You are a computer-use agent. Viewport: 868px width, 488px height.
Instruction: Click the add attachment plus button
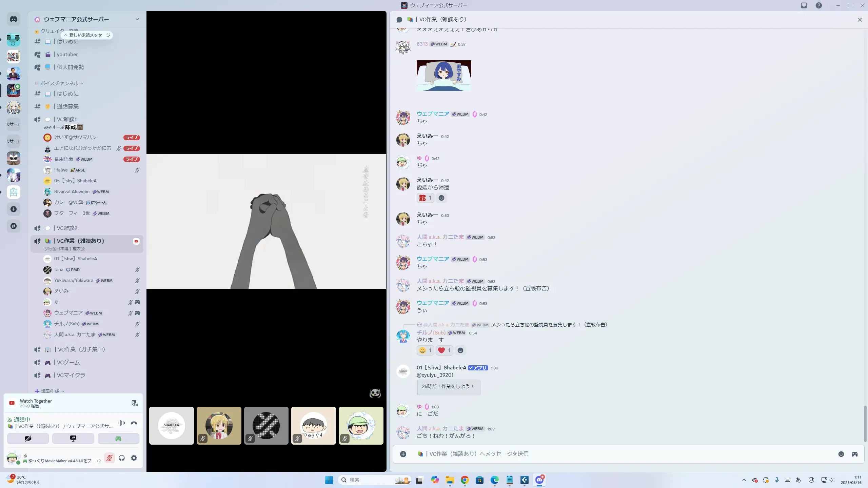coord(403,454)
